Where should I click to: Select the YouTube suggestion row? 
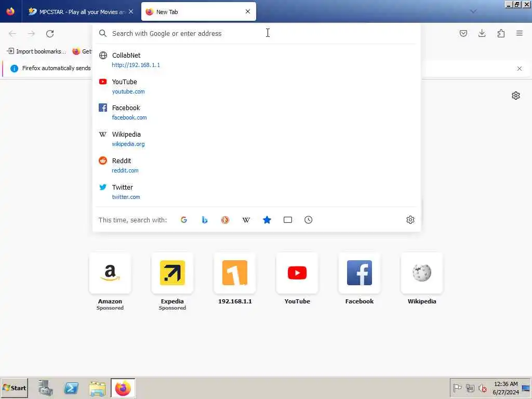[256, 86]
